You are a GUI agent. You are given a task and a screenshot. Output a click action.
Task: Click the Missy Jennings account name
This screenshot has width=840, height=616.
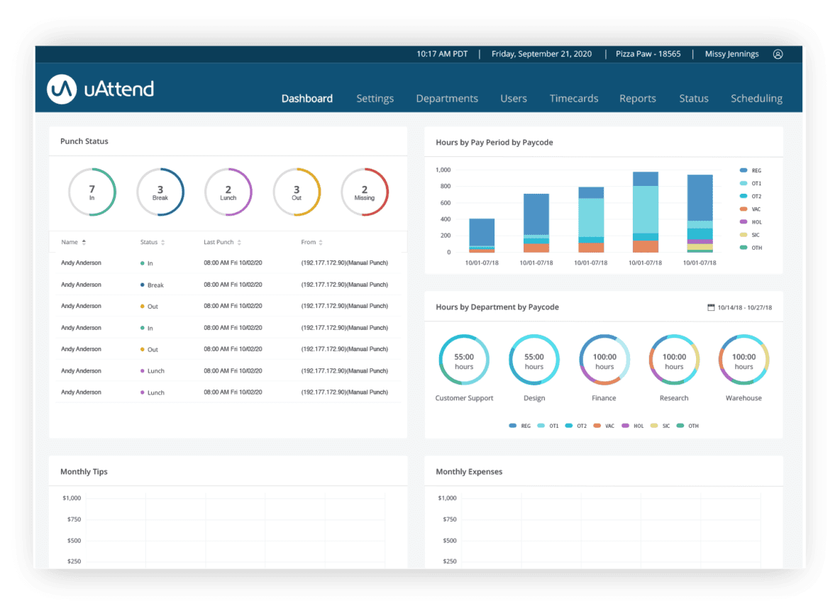(x=731, y=54)
